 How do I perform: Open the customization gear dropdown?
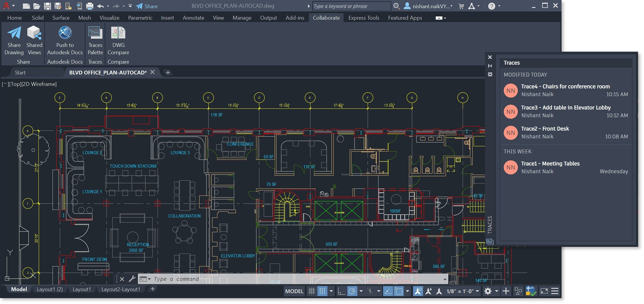click(x=496, y=291)
